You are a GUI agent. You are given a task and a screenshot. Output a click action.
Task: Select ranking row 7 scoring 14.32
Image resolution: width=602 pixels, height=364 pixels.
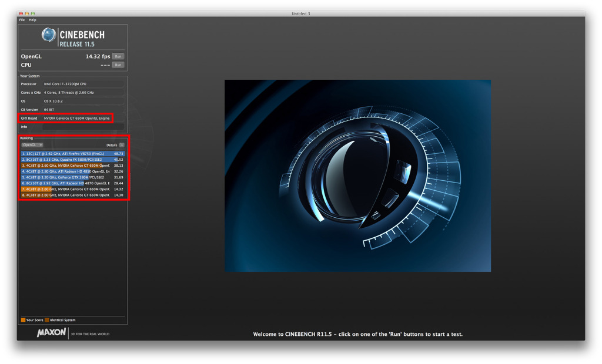[72, 189]
